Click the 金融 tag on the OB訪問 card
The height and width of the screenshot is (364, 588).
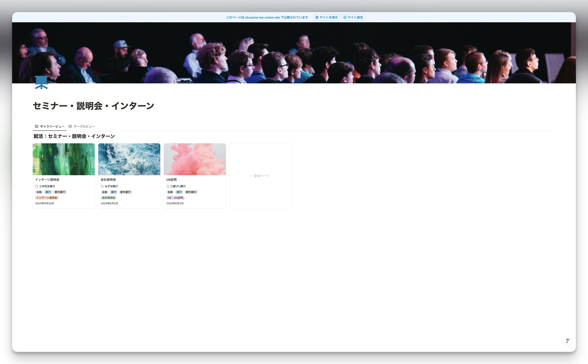(x=170, y=192)
